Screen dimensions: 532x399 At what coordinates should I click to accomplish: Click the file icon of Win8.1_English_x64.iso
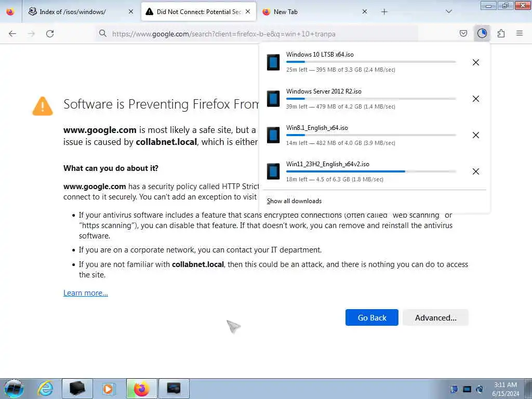273,135
